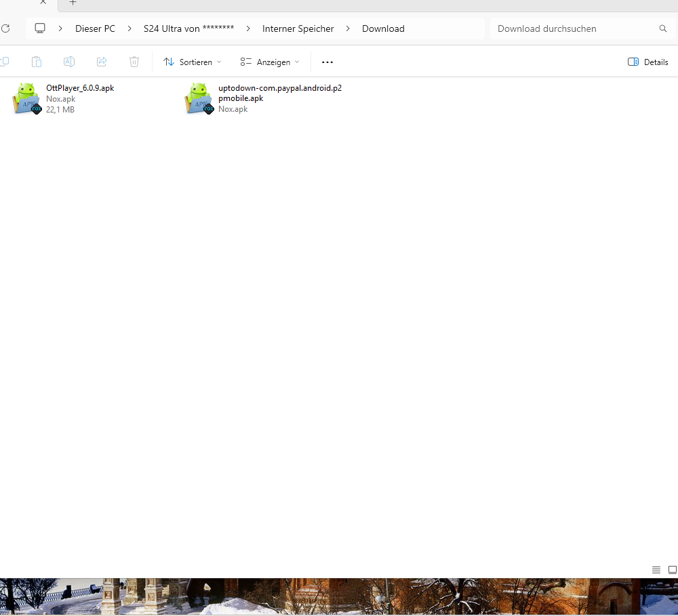The height and width of the screenshot is (616, 678).
Task: Open the Sortieren dropdown
Action: click(193, 62)
